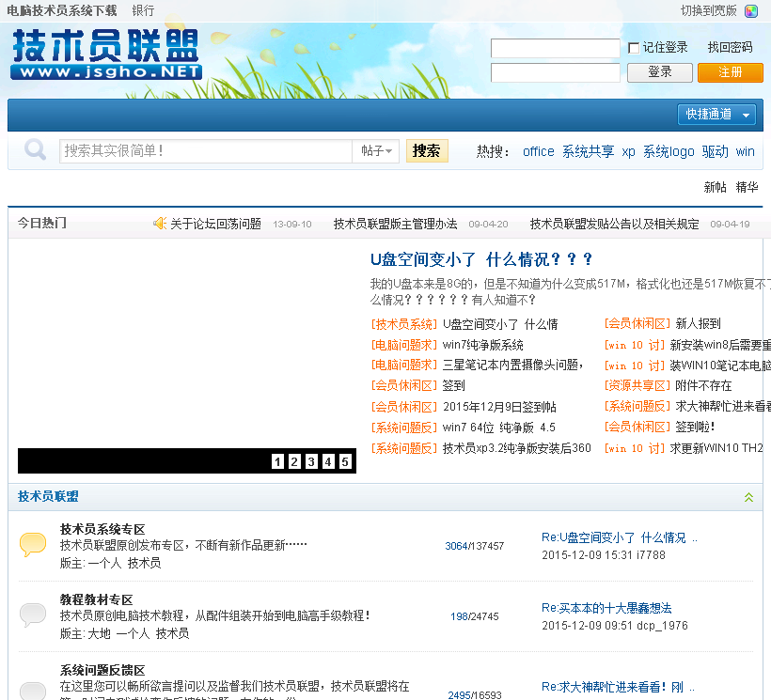Open thread win7纯净版系统
Viewport: 771px width, 700px height.
click(483, 345)
